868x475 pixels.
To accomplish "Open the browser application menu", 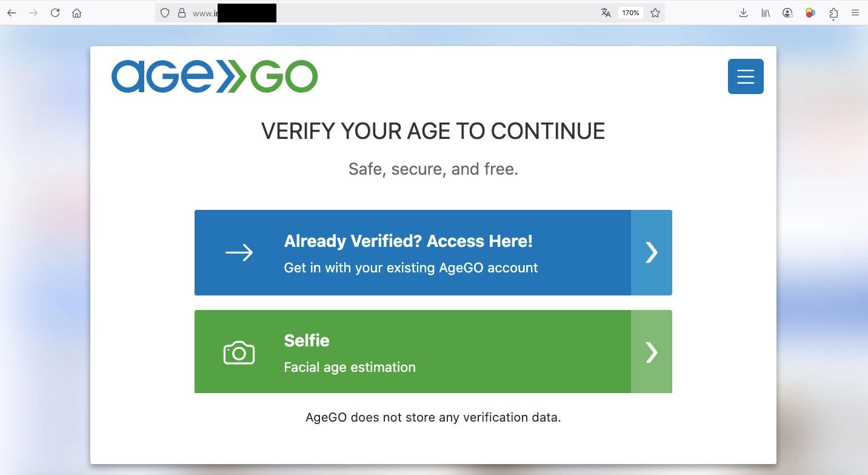I will pyautogui.click(x=855, y=13).
